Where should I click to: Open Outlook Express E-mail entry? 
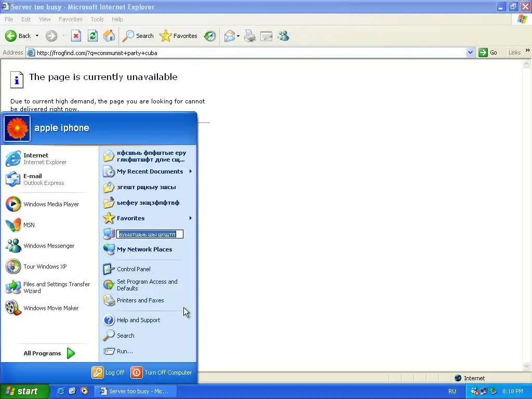(x=49, y=179)
